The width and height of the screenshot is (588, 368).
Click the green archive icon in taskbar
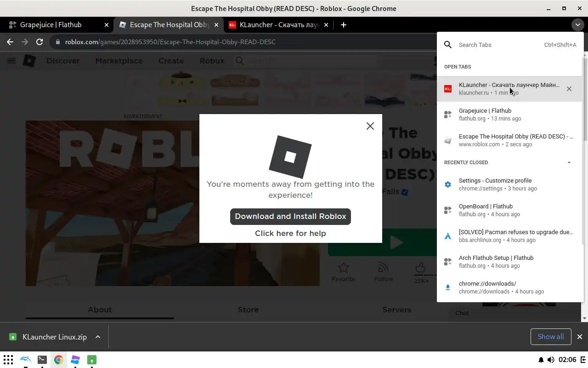tap(92, 360)
